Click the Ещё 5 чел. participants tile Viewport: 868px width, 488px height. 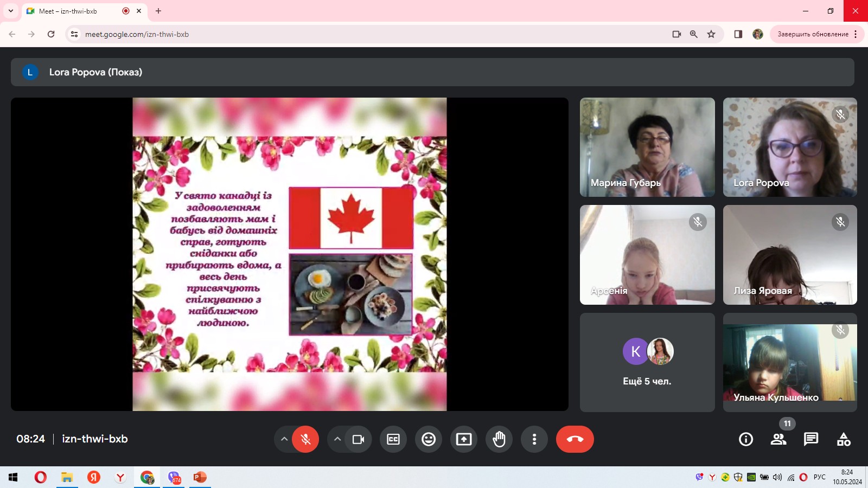[647, 362]
